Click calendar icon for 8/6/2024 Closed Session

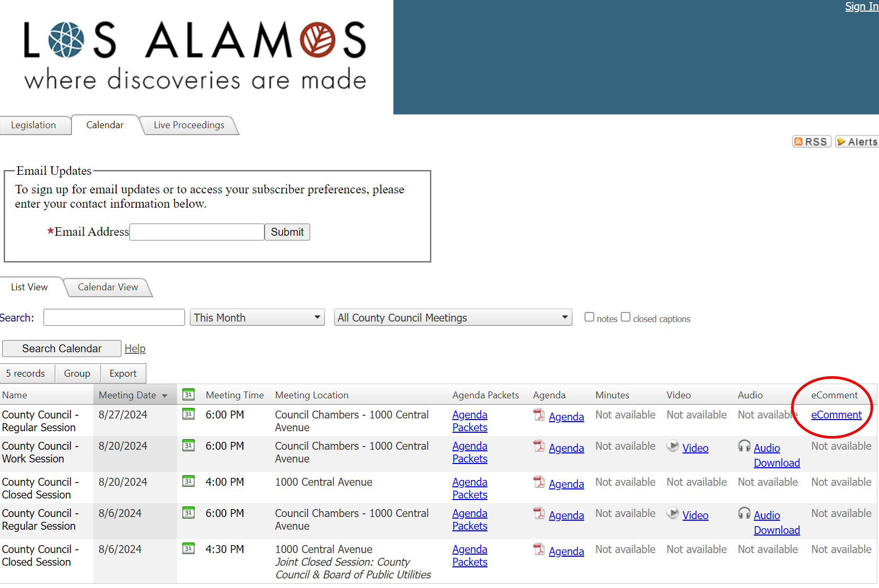coord(188,548)
